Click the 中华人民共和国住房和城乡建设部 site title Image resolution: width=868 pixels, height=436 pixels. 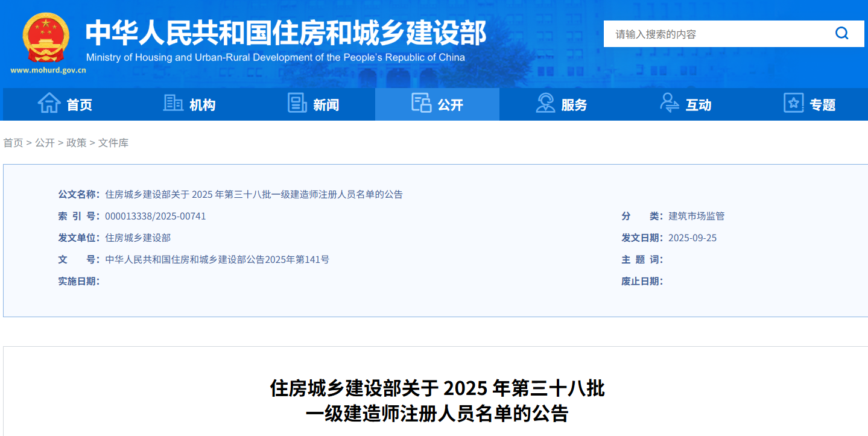285,33
